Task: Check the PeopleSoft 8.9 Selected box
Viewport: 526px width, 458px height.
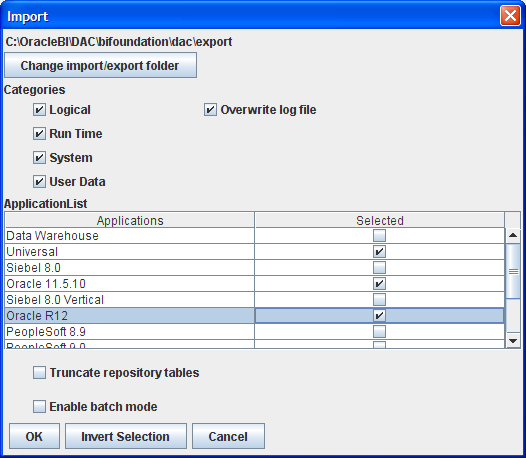Action: pos(379,332)
